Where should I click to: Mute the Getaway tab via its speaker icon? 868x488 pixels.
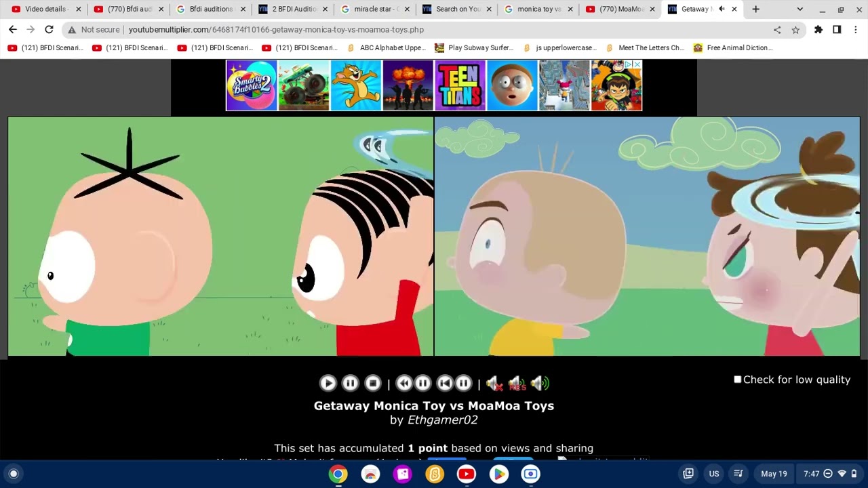(x=722, y=9)
